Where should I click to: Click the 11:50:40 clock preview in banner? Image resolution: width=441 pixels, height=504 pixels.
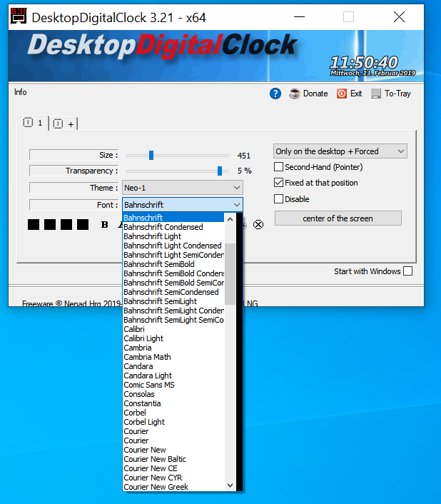click(364, 62)
